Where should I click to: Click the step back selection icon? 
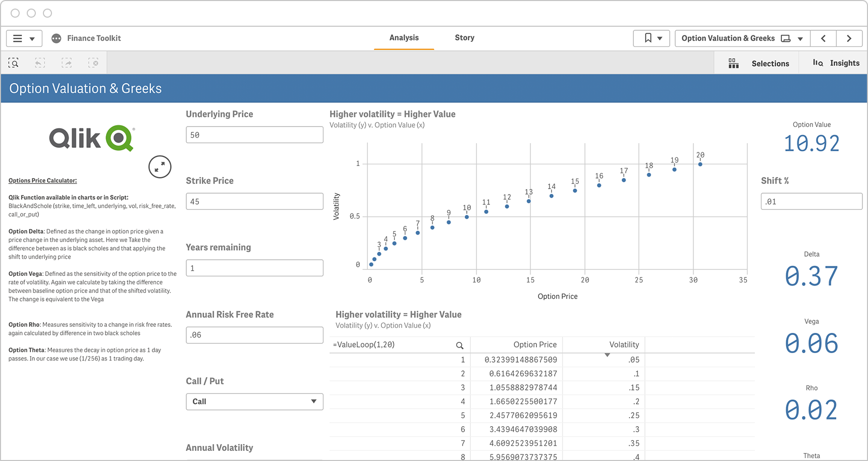[x=40, y=63]
